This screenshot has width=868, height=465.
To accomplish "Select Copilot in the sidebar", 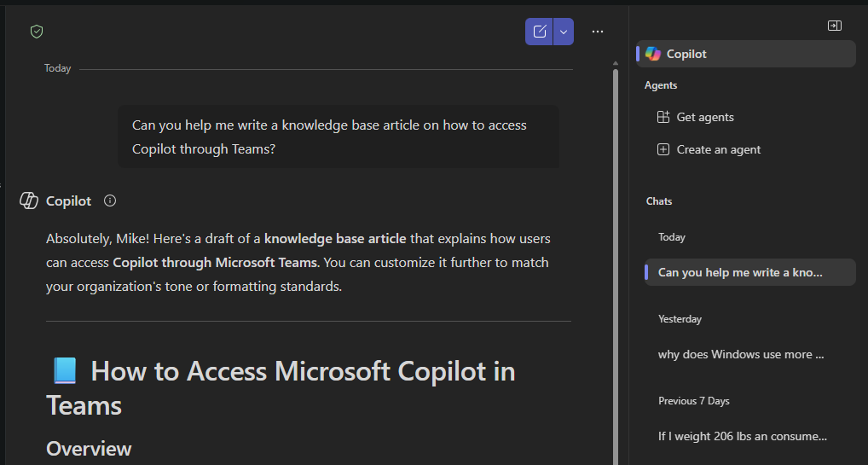I will tap(686, 54).
